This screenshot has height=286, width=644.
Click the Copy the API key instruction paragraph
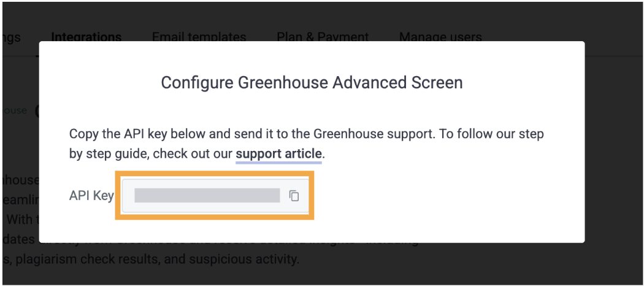[x=307, y=144]
